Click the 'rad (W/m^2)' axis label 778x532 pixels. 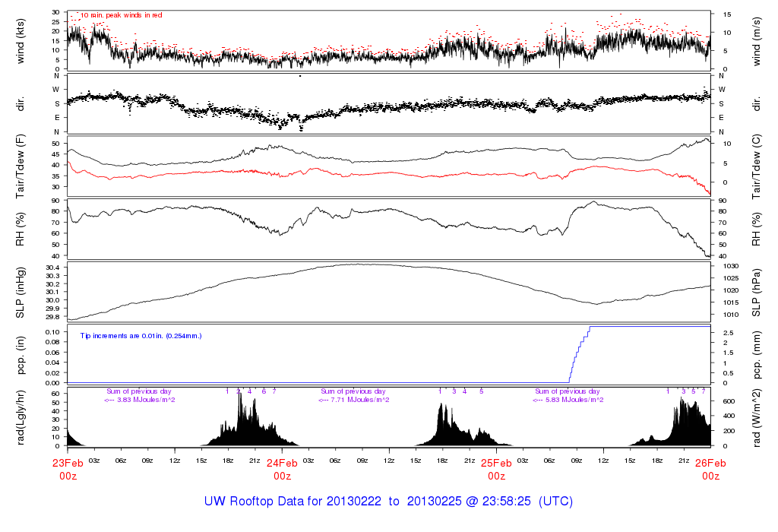click(x=756, y=418)
